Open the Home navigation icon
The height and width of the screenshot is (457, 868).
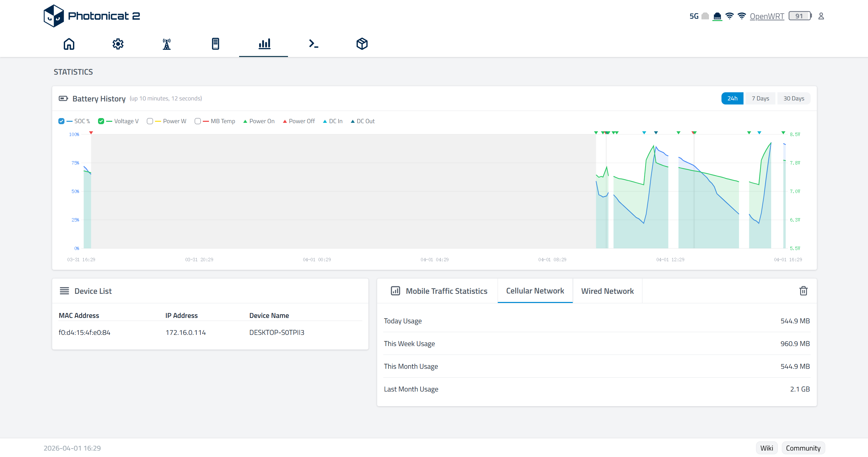[69, 44]
